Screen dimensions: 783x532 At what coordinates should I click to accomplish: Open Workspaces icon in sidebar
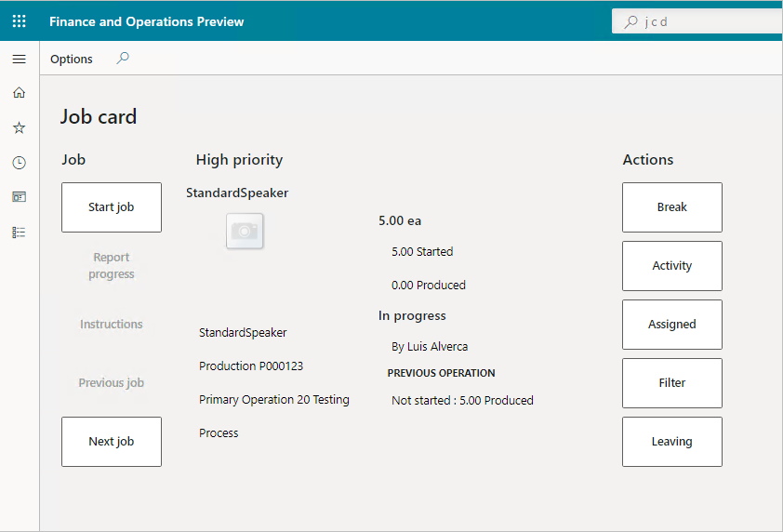pos(19,197)
